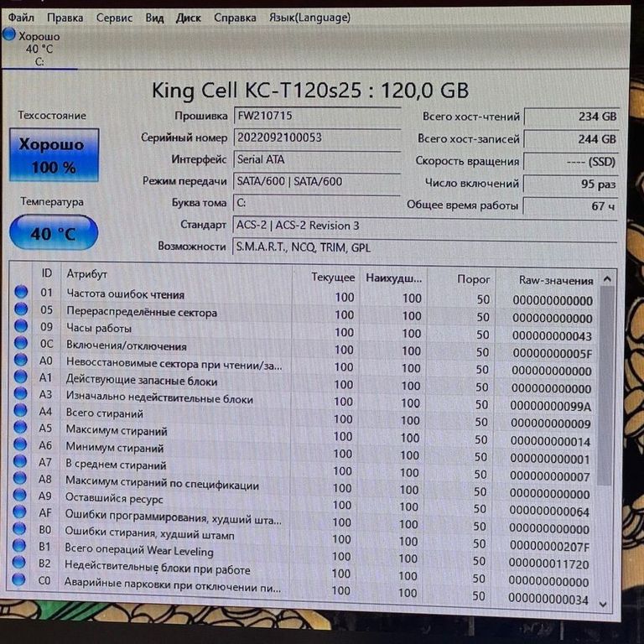Click the rotation rate field ---- (SSD)
Screen dimensions: 644x644
[571, 162]
